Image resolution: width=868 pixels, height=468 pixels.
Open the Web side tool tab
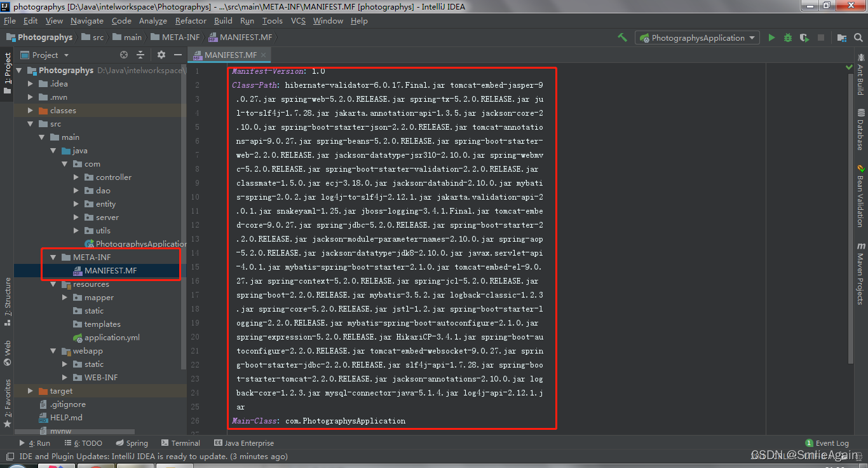[x=7, y=353]
